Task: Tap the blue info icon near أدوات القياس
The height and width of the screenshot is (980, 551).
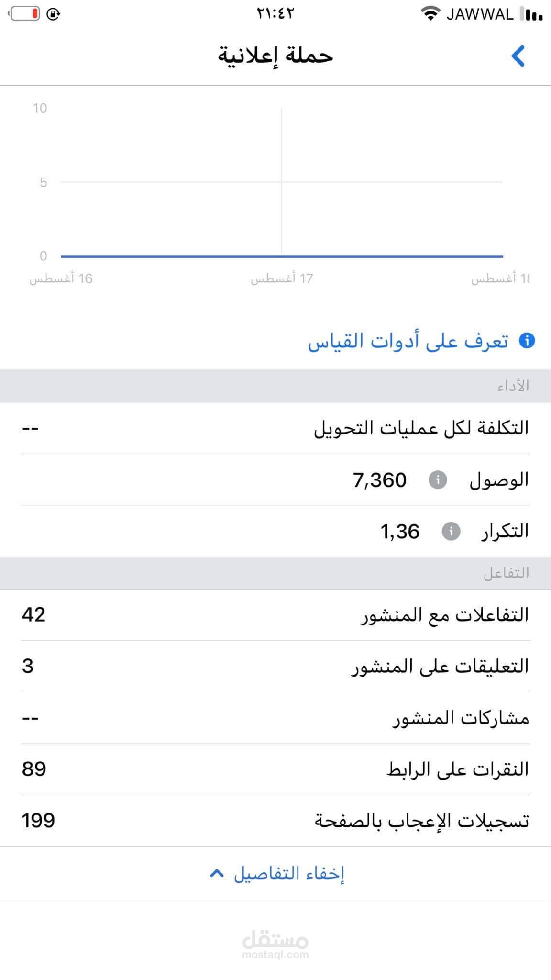Action: 527,341
